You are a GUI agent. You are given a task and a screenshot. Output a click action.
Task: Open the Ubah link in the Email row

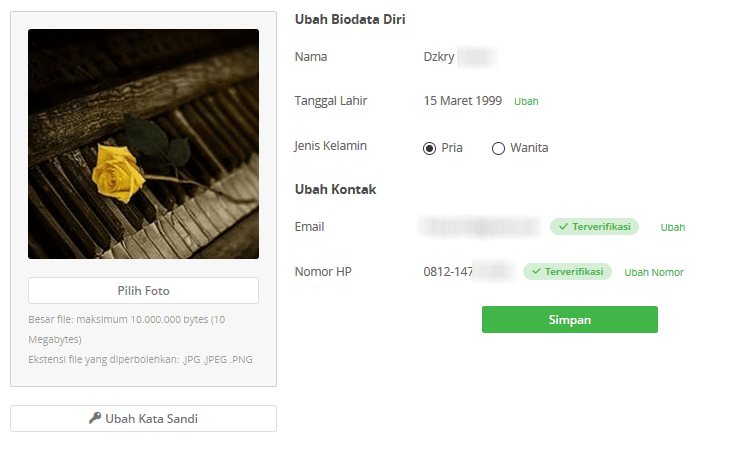673,227
